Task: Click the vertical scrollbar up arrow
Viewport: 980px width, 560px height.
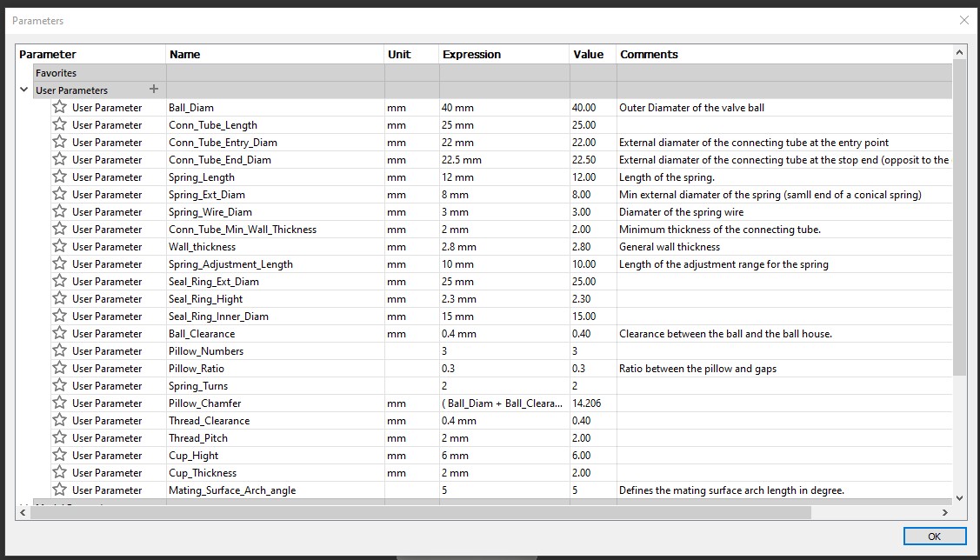Action: point(960,52)
